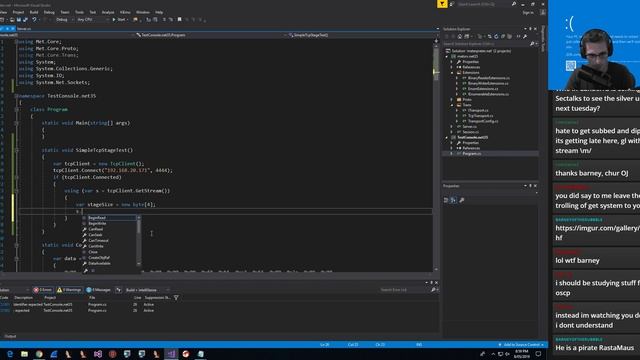Screen dimensions: 640x360
Task: Click the Solution Explorer Properties wrench icon
Action: tap(525, 36)
